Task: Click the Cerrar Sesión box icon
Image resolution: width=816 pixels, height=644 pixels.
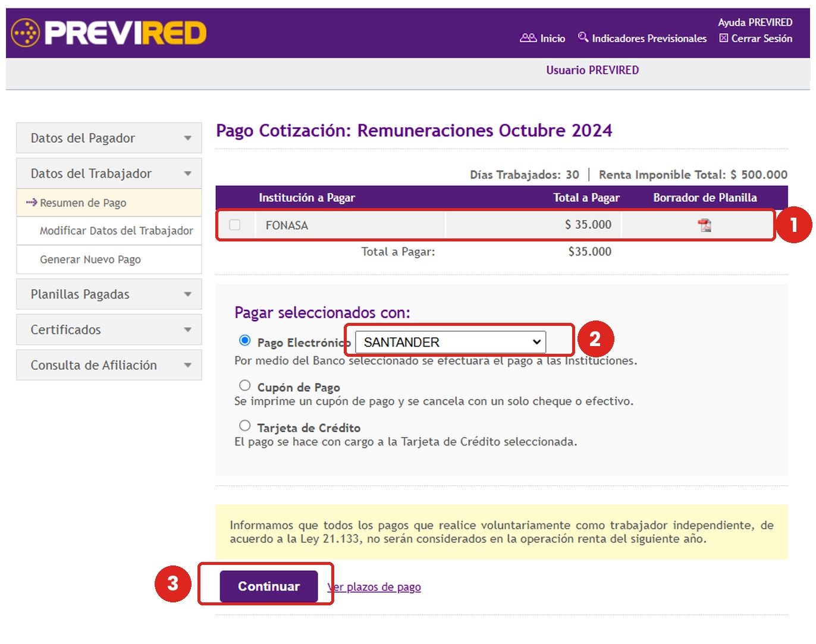Action: click(724, 38)
